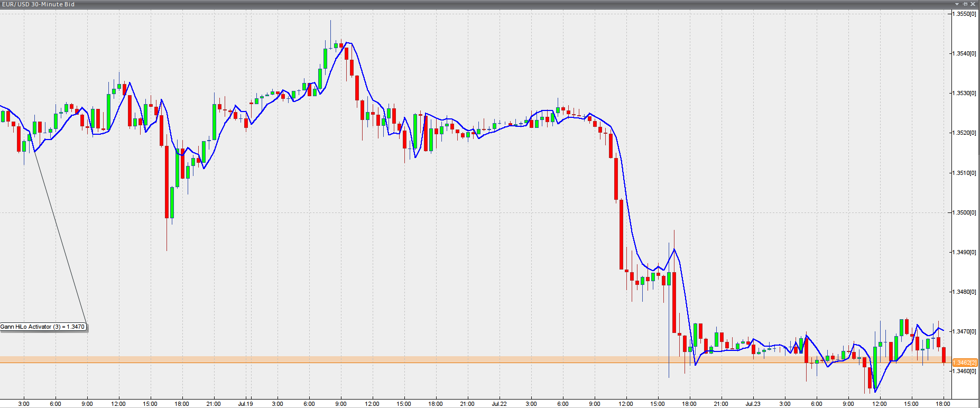980x408 pixels.
Task: Open the chart window options dropdown arrow
Action: click(x=957, y=4)
